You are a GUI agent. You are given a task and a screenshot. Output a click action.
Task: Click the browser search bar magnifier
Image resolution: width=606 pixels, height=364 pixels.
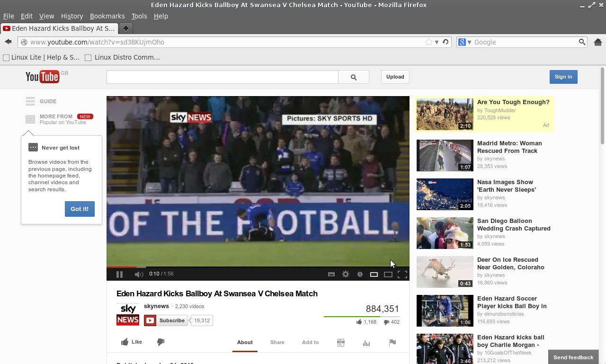pyautogui.click(x=582, y=42)
